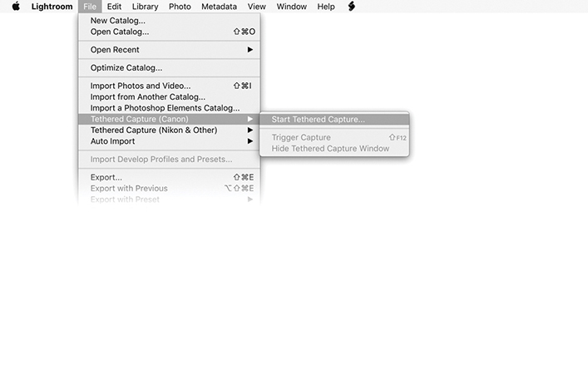This screenshot has height=375, width=588.
Task: Select Import a Photoshop Elements Catalog...
Action: 169,108
